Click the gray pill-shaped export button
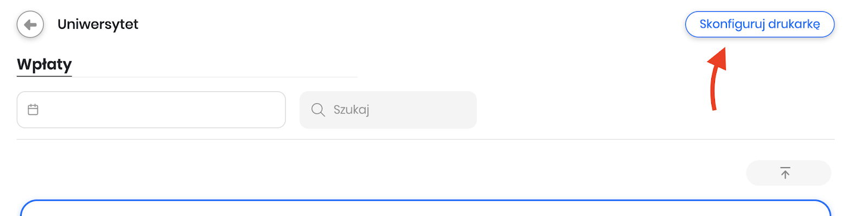 tap(789, 173)
